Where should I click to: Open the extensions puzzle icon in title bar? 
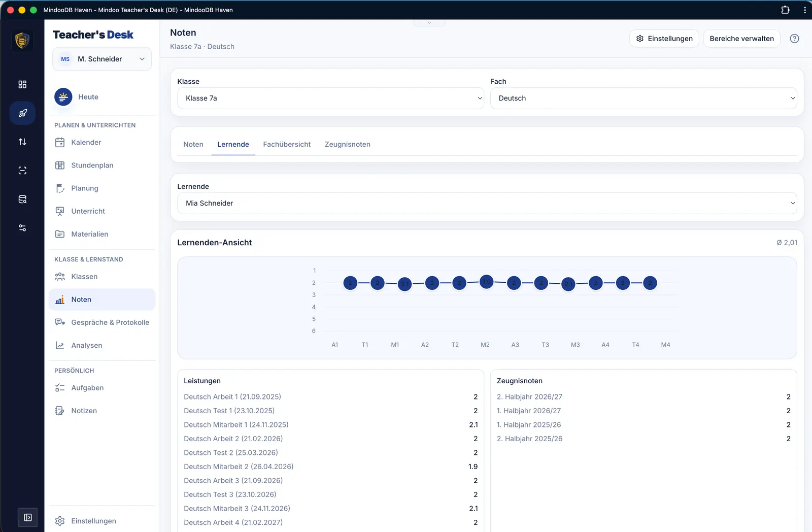coord(785,10)
